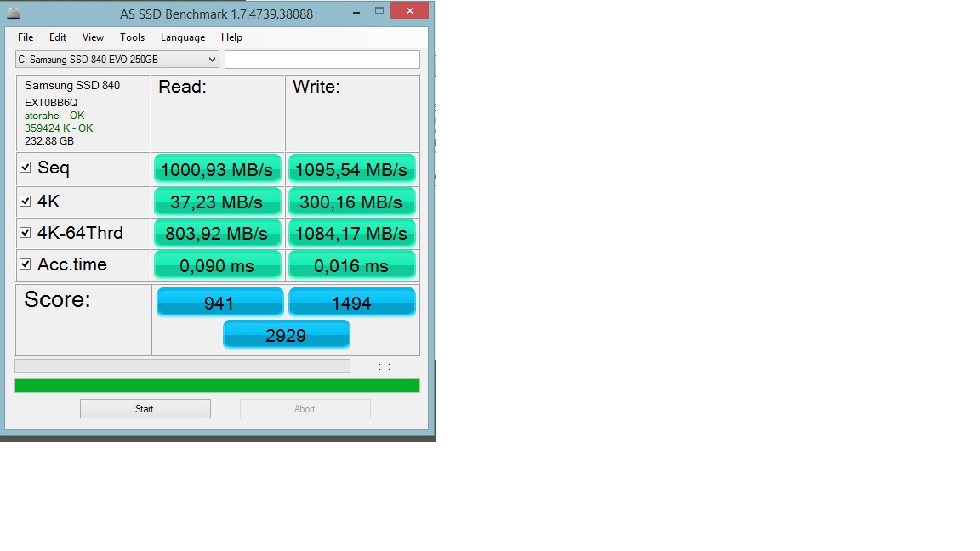The height and width of the screenshot is (551, 980).
Task: Select the 4K read result 37,23 MB/s
Action: [218, 202]
